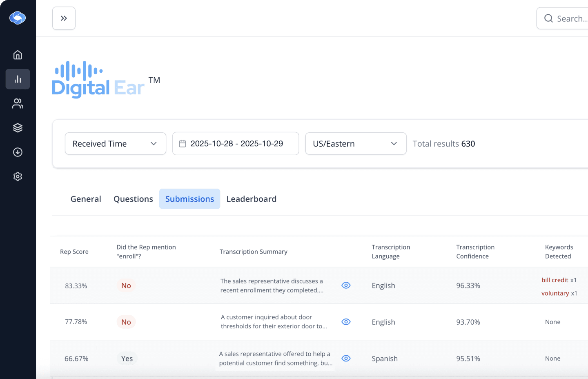Screen dimensions: 588x379
Task: Switch to the Questions tab
Action: coord(133,199)
